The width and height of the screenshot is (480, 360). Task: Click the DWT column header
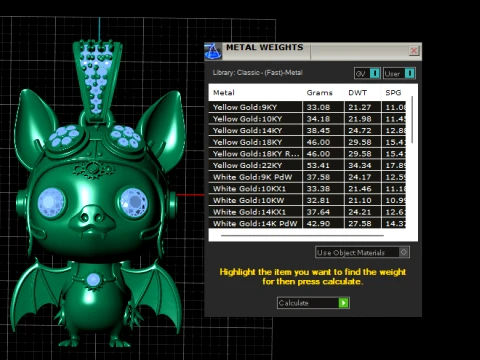coord(357,93)
